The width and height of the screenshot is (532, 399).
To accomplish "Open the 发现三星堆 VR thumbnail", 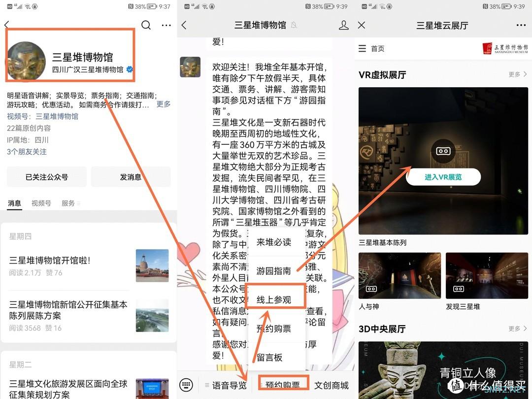I will [487, 275].
